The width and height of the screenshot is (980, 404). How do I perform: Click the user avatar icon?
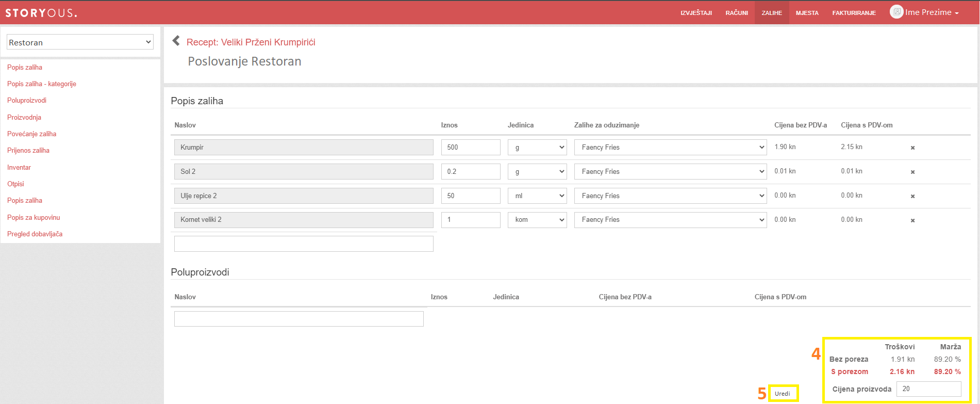tap(896, 12)
